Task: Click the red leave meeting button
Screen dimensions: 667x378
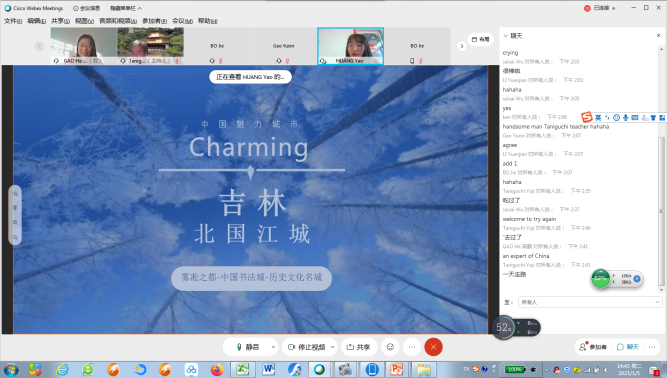Action: pyautogui.click(x=433, y=347)
